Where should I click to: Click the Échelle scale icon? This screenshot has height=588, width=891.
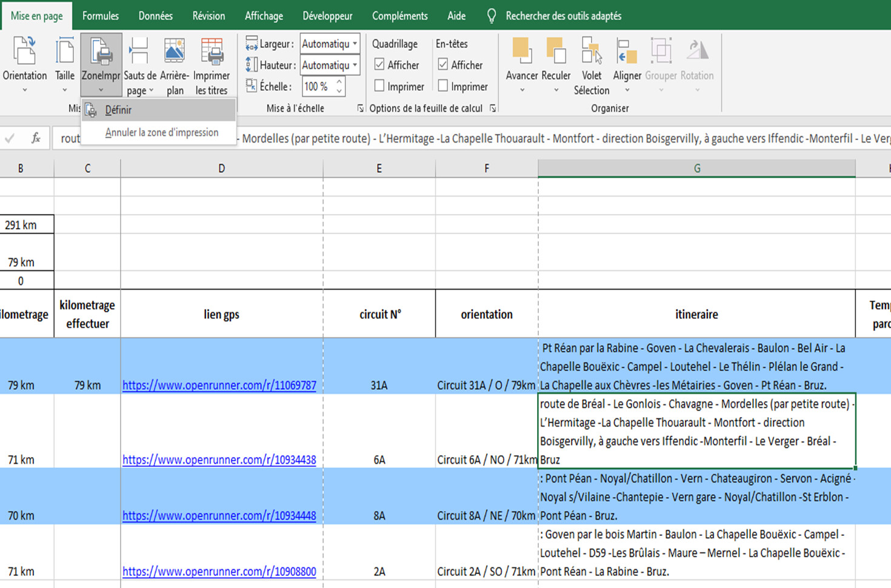(x=251, y=85)
